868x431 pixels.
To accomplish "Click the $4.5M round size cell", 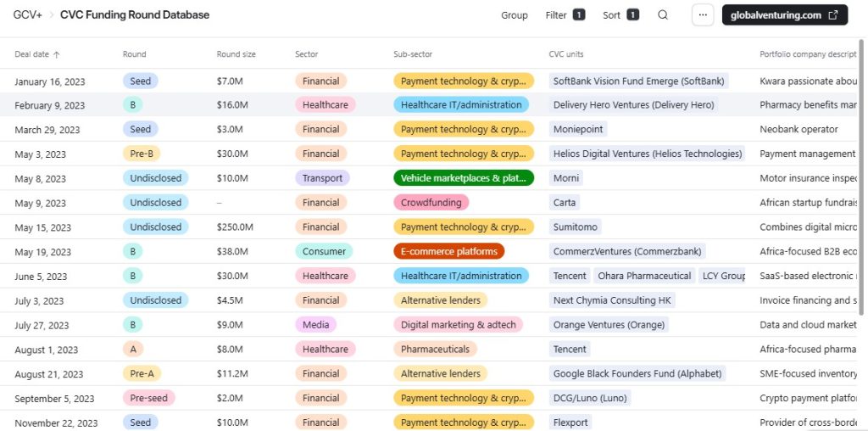I will point(229,300).
